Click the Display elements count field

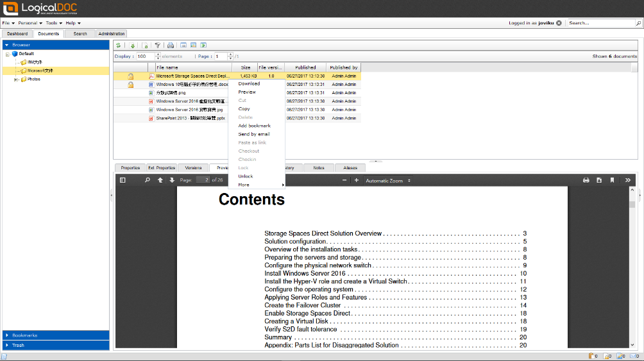point(146,56)
